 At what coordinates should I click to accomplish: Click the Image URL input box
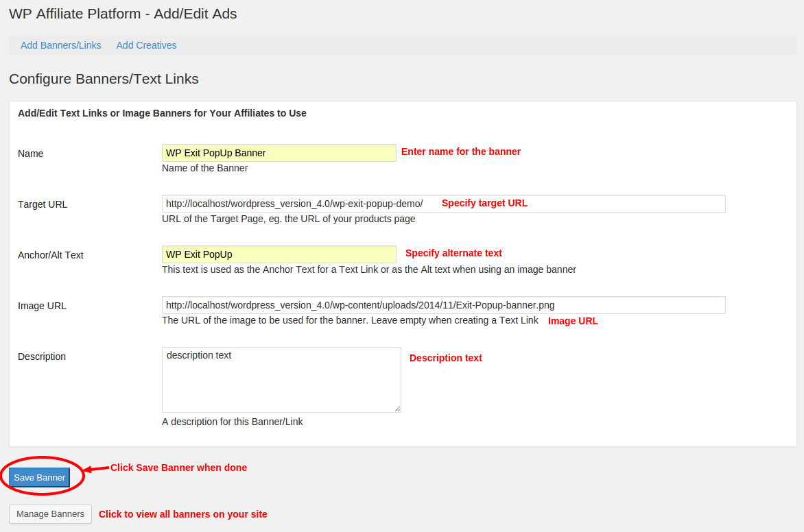coord(442,304)
